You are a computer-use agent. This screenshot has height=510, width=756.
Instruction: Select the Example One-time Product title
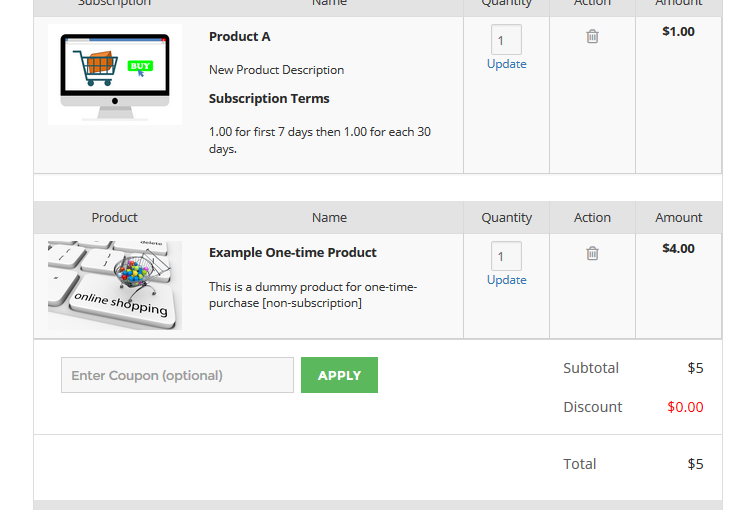293,253
